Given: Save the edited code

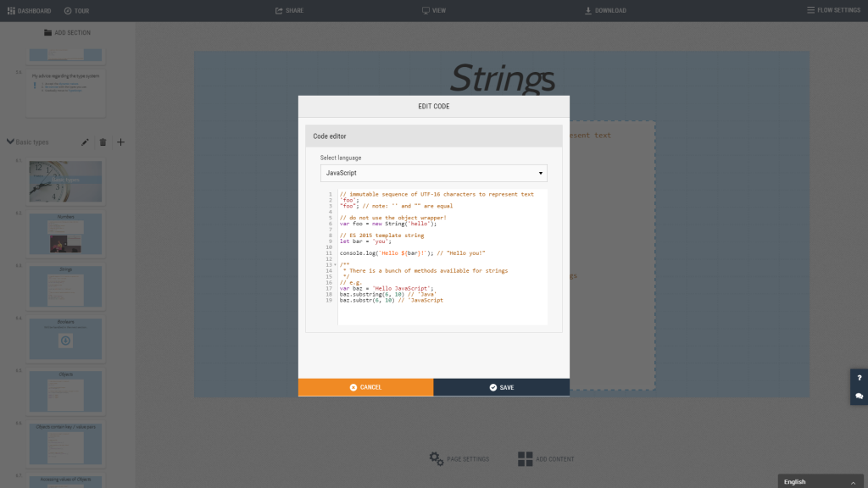Looking at the screenshot, I should tap(501, 387).
